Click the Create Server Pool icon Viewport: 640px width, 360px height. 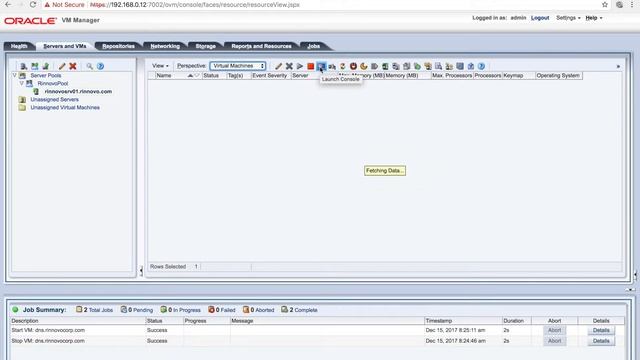(35, 66)
